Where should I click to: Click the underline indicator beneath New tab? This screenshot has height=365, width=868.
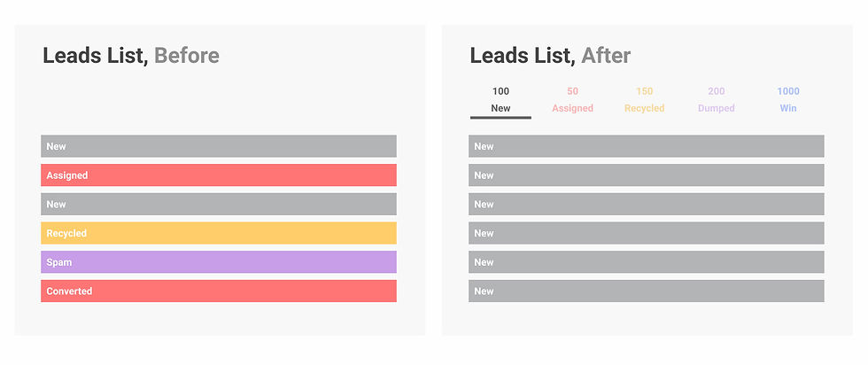[500, 118]
